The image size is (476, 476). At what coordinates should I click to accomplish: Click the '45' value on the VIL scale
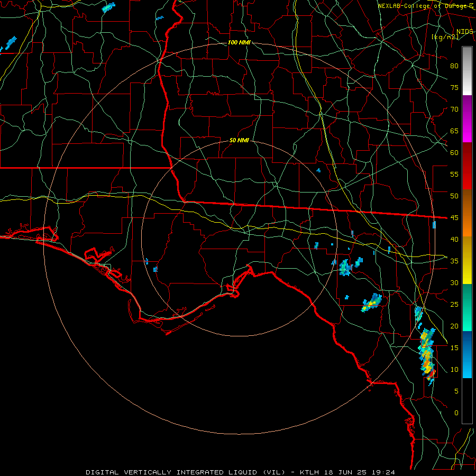(x=454, y=218)
